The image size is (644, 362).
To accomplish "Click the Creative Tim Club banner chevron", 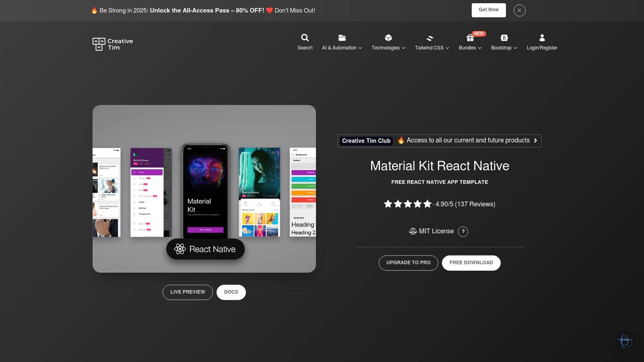I will [535, 141].
